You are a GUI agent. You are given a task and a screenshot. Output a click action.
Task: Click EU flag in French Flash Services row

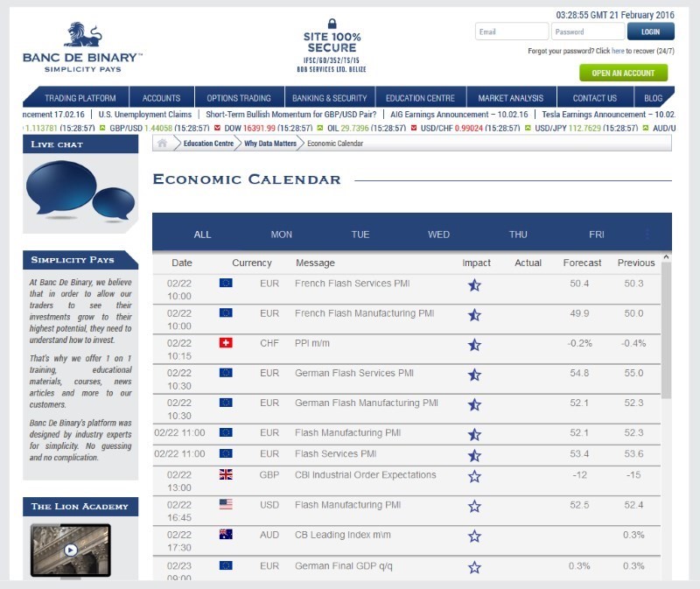pos(226,283)
